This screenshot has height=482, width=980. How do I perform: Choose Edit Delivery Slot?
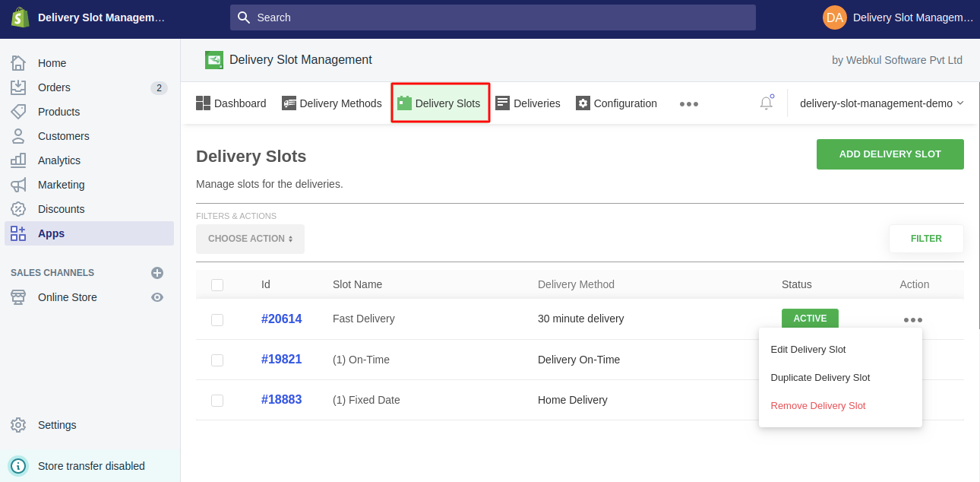[808, 350]
